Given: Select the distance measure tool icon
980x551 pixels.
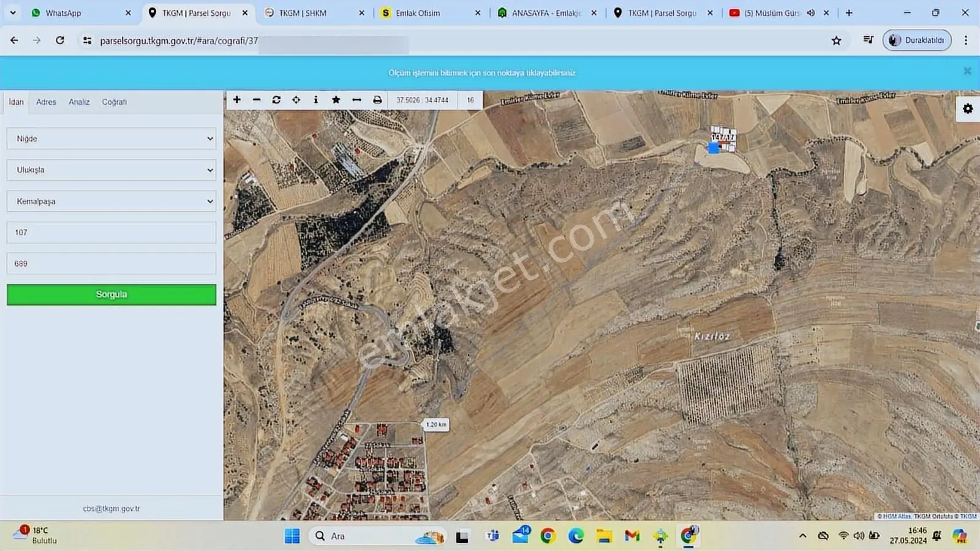Looking at the screenshot, I should click(x=356, y=100).
